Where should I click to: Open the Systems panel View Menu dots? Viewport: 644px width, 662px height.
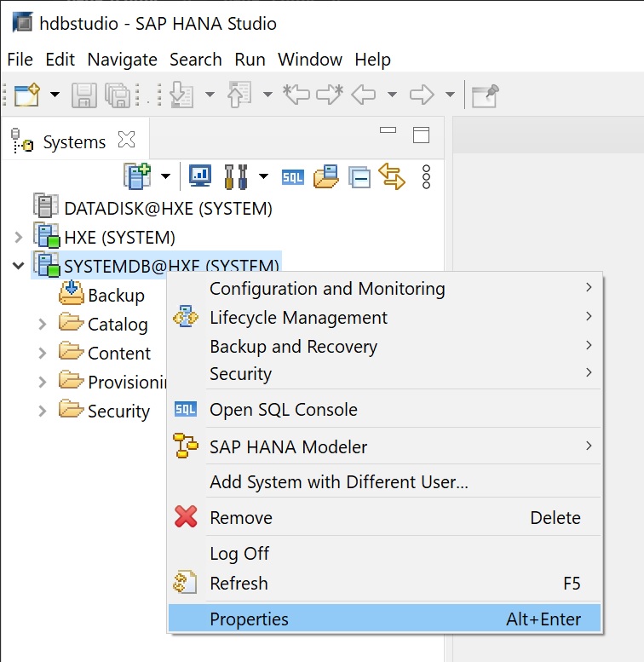427,176
